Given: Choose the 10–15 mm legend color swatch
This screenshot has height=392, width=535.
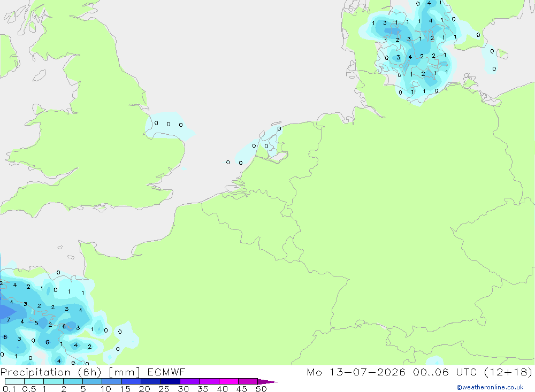Looking at the screenshot, I should (x=112, y=381).
